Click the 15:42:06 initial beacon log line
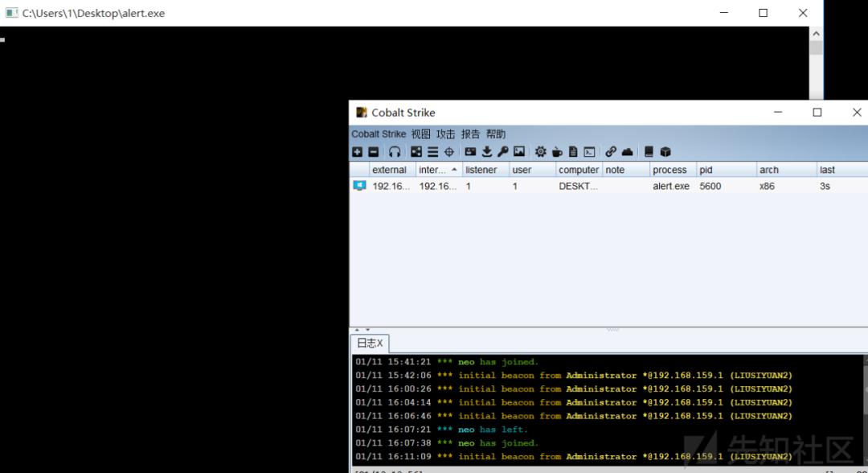 tap(574, 376)
